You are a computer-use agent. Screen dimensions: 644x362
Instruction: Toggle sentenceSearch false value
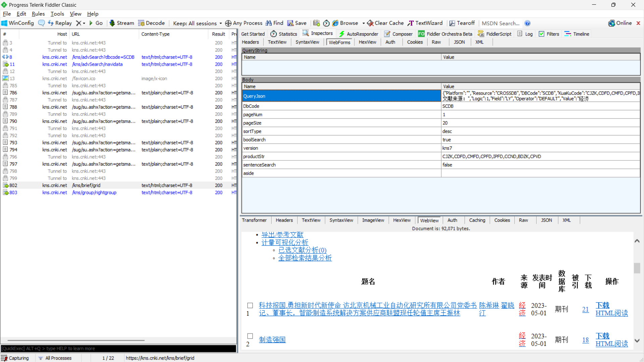click(447, 165)
